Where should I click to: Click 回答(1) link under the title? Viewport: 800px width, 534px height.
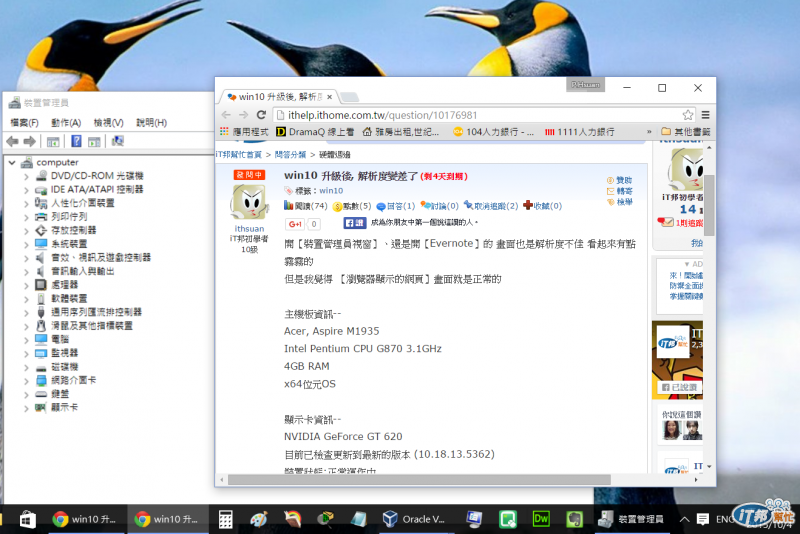point(396,206)
